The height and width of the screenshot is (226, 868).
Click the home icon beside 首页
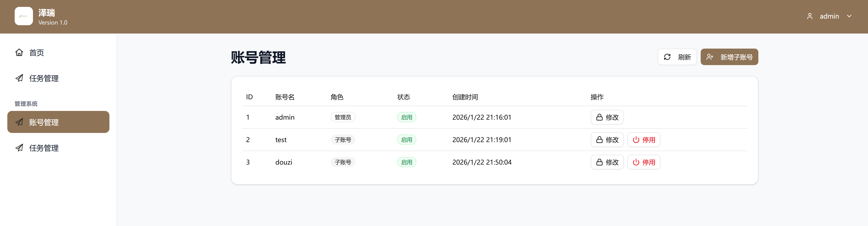pos(19,52)
